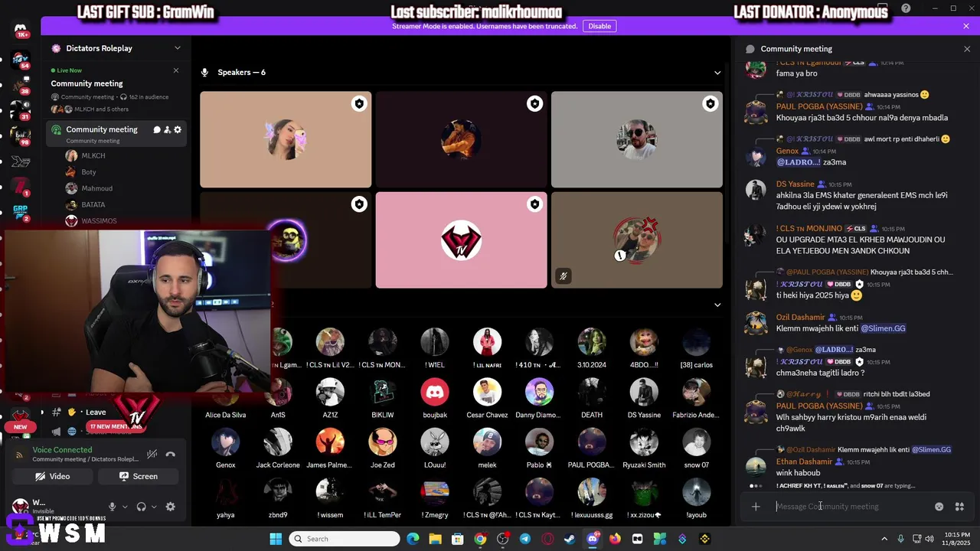Mute microphone in user panel
This screenshot has width=980, height=551.
[x=112, y=507]
